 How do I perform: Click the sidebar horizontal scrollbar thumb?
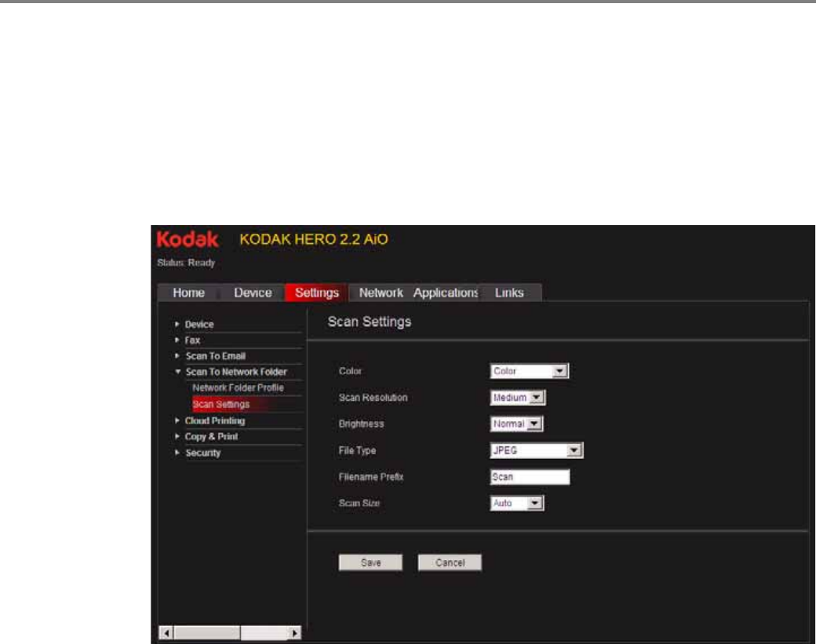207,633
